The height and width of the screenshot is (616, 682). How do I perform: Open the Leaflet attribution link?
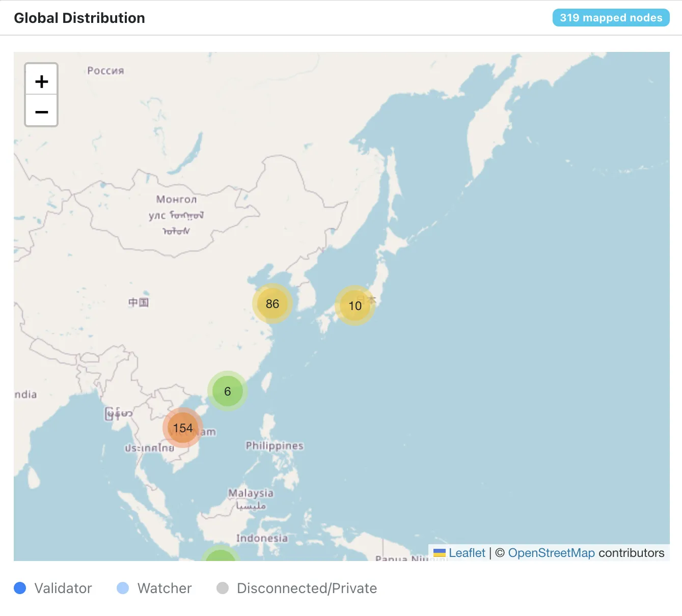pyautogui.click(x=467, y=552)
